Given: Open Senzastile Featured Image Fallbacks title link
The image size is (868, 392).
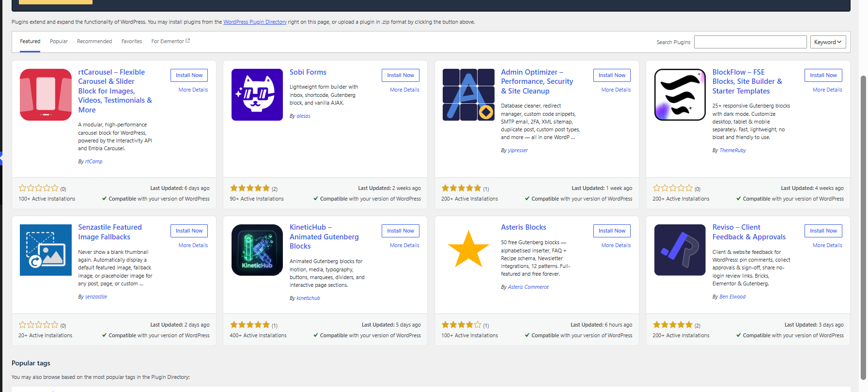Looking at the screenshot, I should (110, 232).
